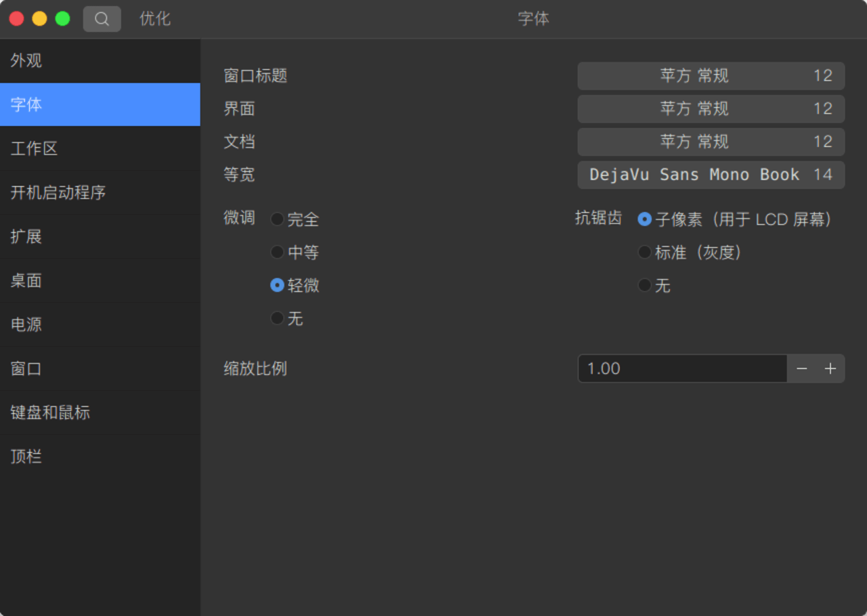The image size is (867, 616).
Task: Maximize window using green button
Action: pyautogui.click(x=62, y=19)
